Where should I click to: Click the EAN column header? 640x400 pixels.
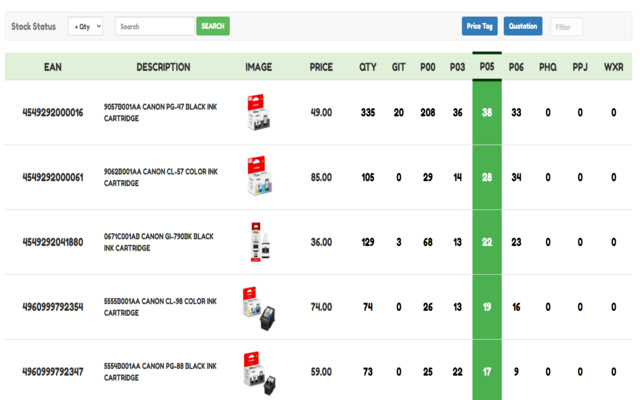click(x=53, y=67)
